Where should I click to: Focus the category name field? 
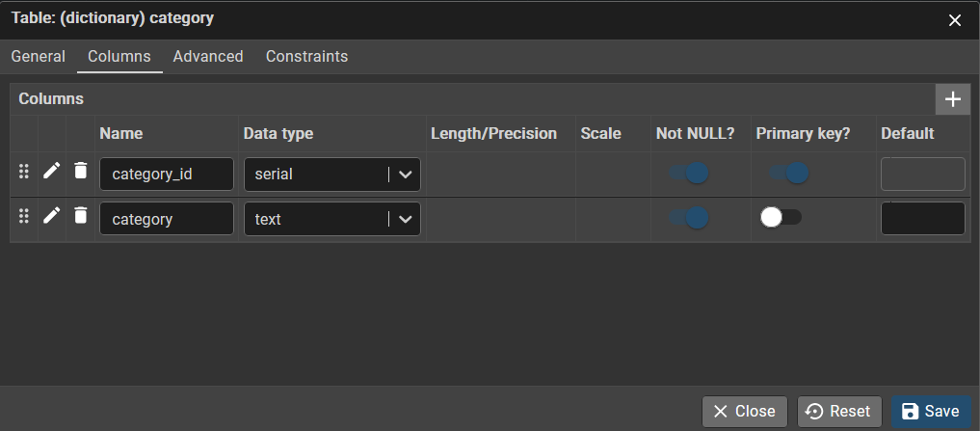click(x=167, y=219)
